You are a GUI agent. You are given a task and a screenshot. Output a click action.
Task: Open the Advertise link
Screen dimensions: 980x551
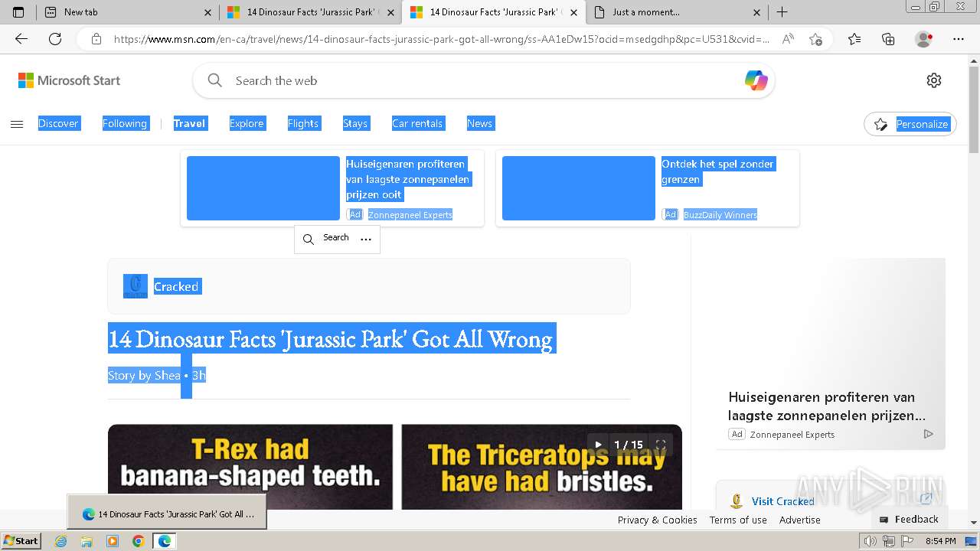pyautogui.click(x=800, y=520)
